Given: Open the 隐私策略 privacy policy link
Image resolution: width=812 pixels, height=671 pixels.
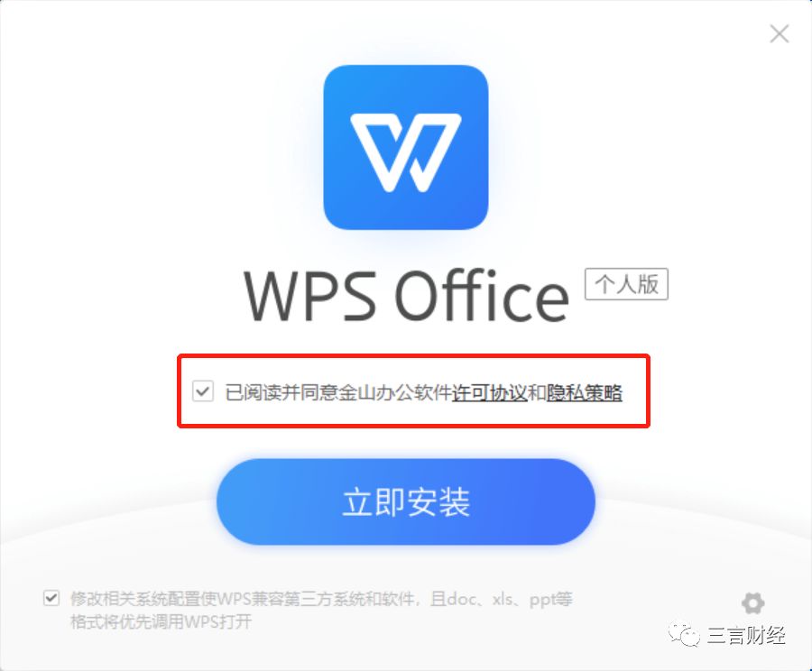Looking at the screenshot, I should pos(585,393).
